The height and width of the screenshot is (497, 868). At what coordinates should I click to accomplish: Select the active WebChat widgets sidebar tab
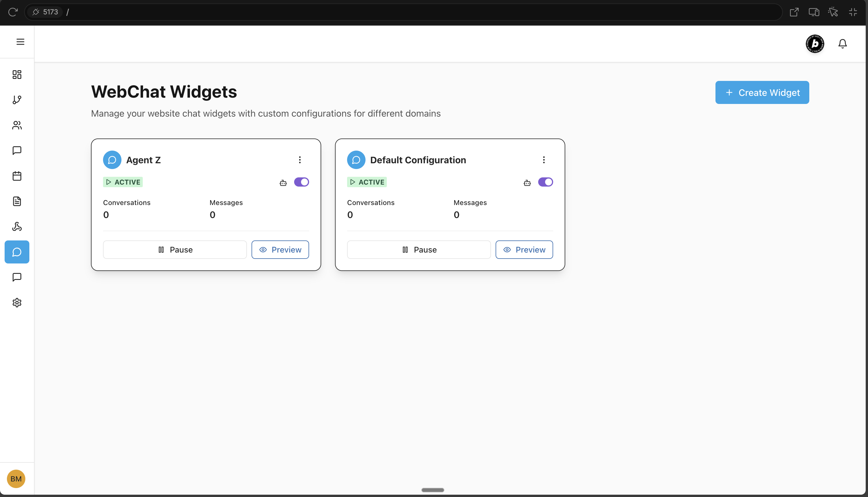pos(17,252)
